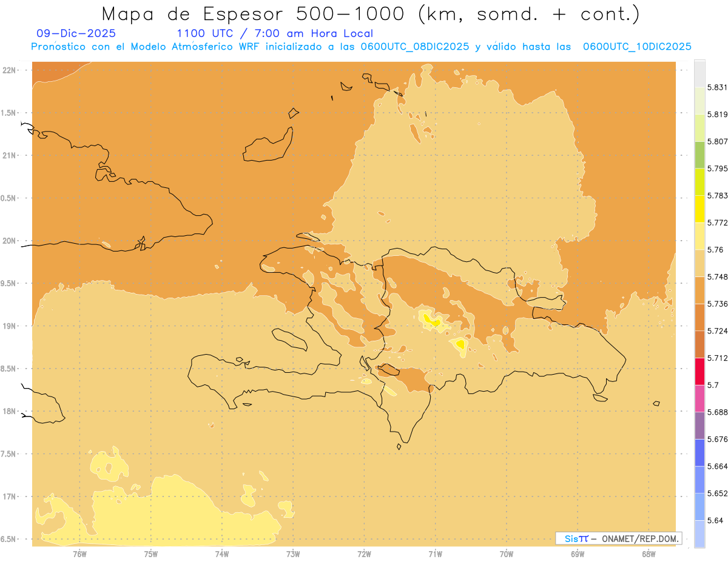Click the "68W" longitude label

click(x=649, y=554)
